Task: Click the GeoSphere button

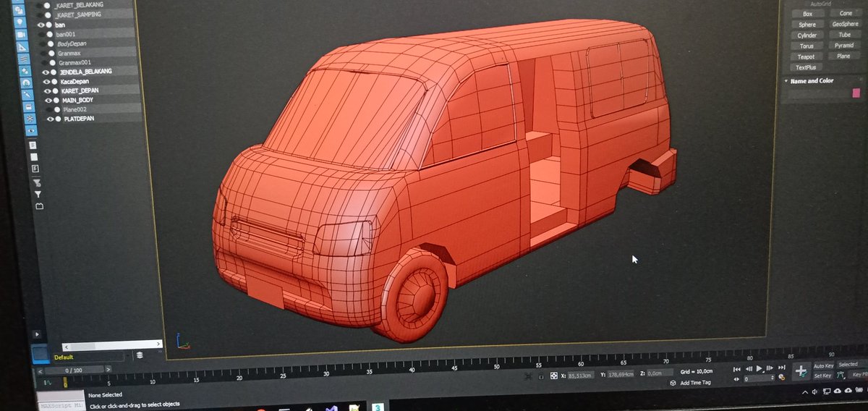Action: (x=844, y=24)
